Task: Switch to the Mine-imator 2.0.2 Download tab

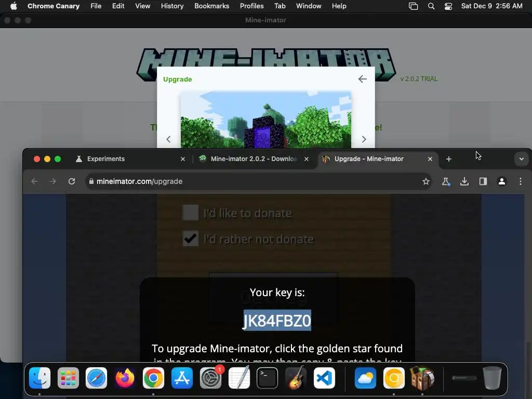Action: tap(254, 159)
